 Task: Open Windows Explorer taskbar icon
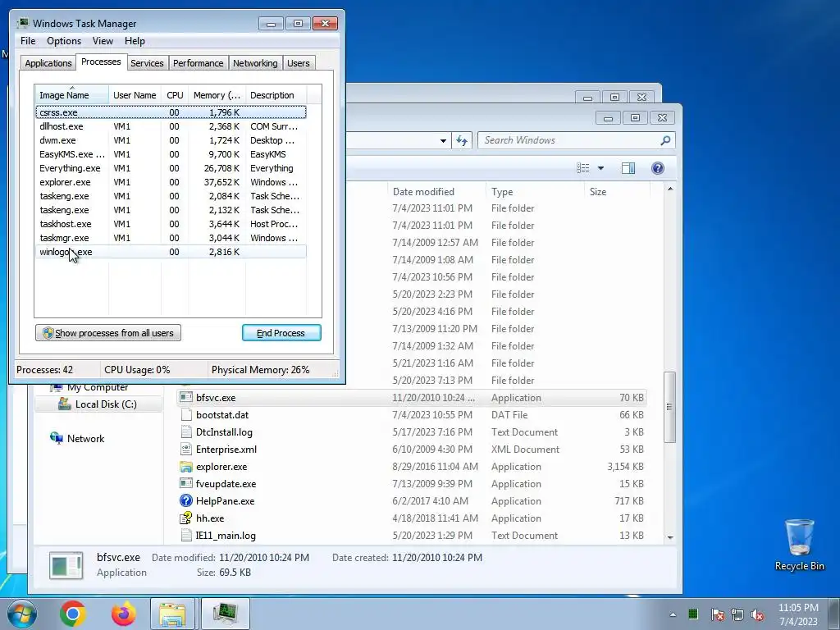(x=172, y=614)
